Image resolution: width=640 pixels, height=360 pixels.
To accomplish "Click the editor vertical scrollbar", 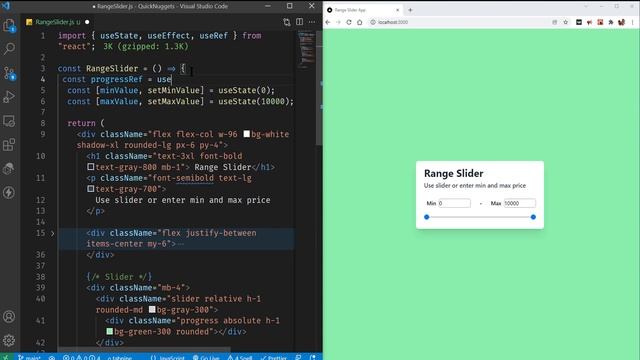I will coord(319,88).
